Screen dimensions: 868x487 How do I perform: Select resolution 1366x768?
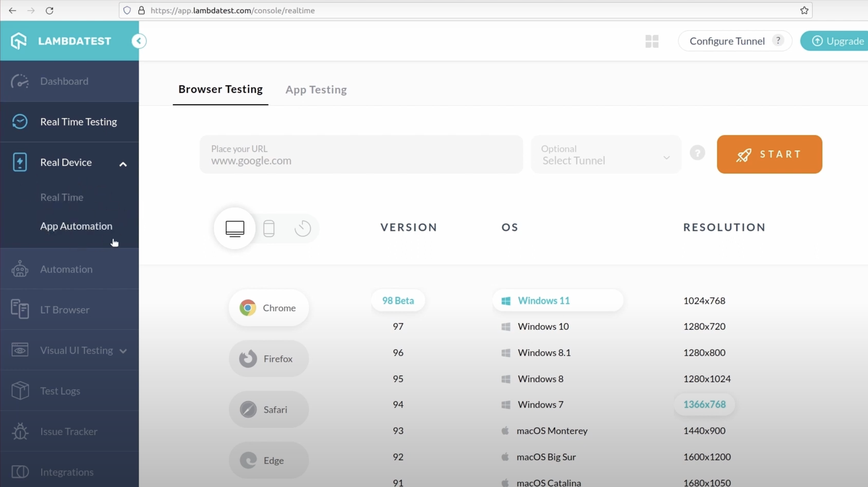pyautogui.click(x=704, y=405)
